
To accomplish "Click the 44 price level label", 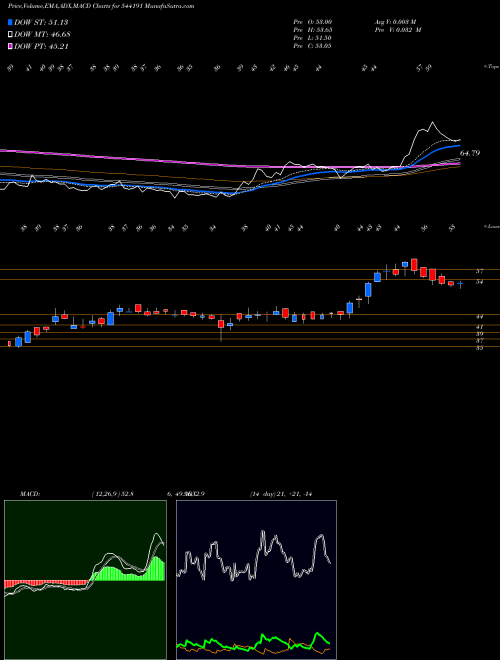I will click(479, 317).
